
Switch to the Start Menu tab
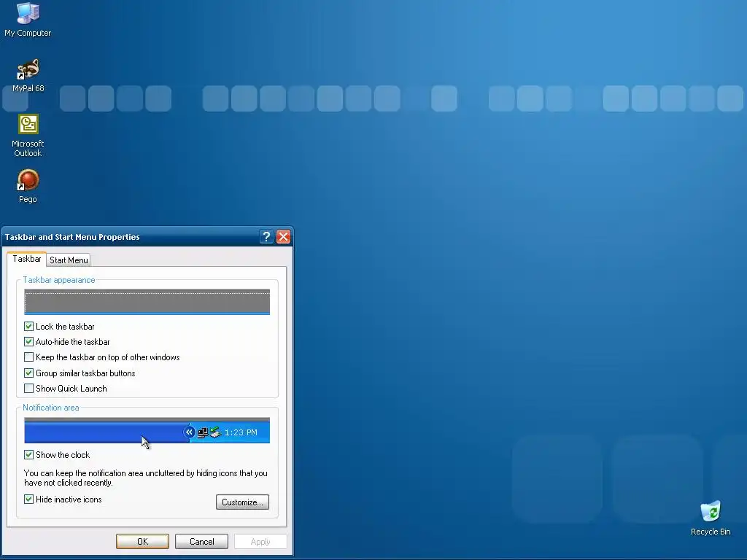[69, 260]
